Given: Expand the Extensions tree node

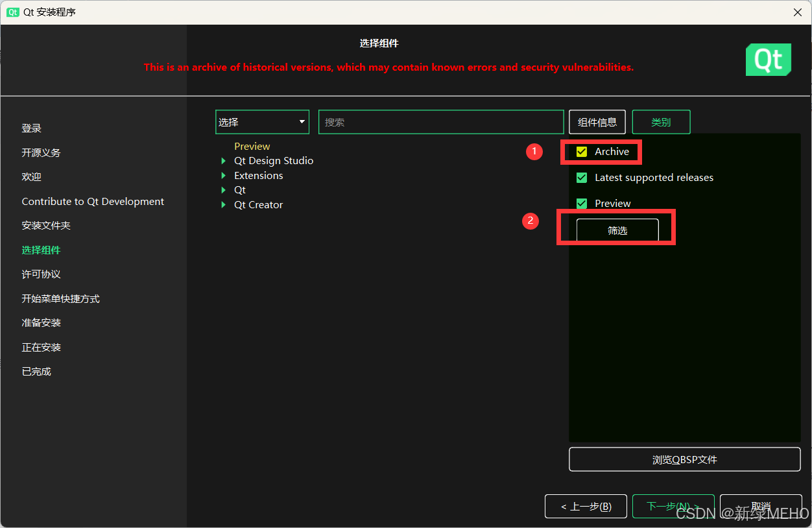Looking at the screenshot, I should coord(224,176).
